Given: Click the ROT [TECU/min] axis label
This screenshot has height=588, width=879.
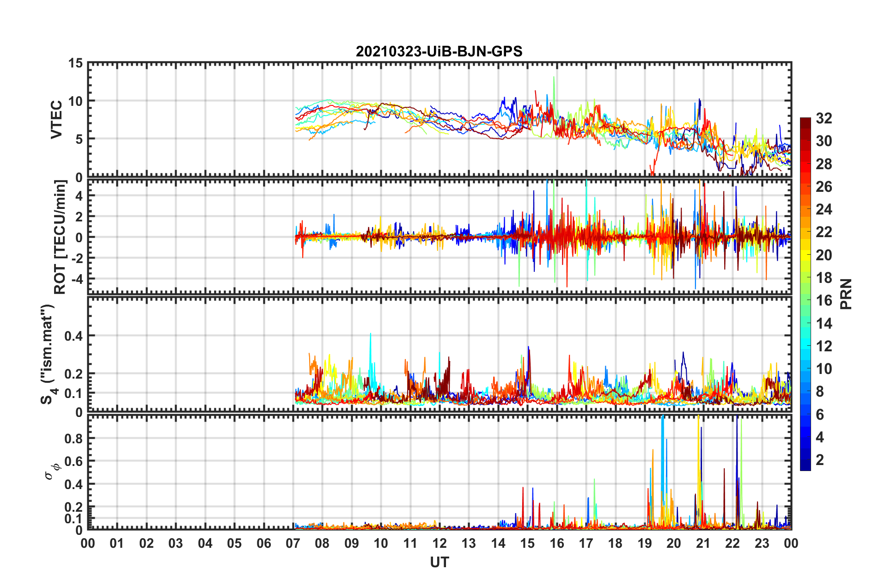Looking at the screenshot, I should pyautogui.click(x=60, y=237).
